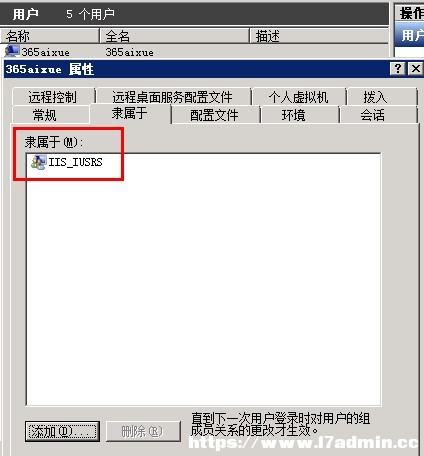This screenshot has height=456, width=424.
Task: Switch to the 远程控制 tab
Action: coord(53,97)
